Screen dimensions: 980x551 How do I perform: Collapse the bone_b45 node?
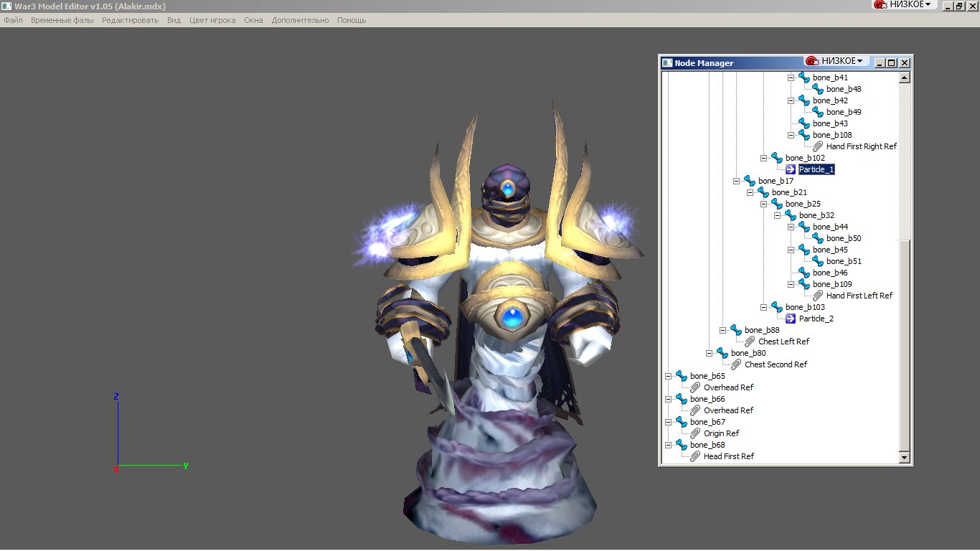[791, 250]
